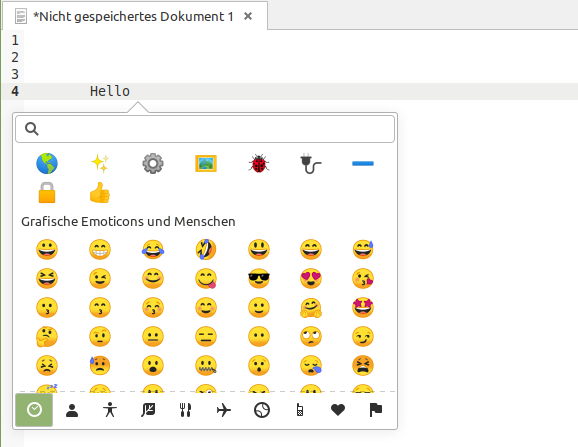Choose the thinking face emoji
Viewport: 578px width, 447px height.
coord(47,337)
